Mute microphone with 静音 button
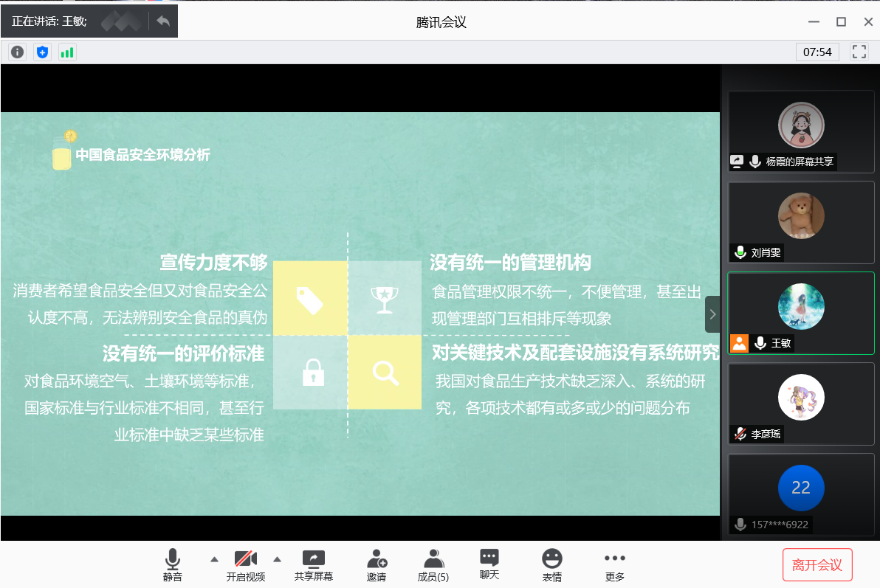This screenshot has width=880, height=588. pyautogui.click(x=173, y=565)
